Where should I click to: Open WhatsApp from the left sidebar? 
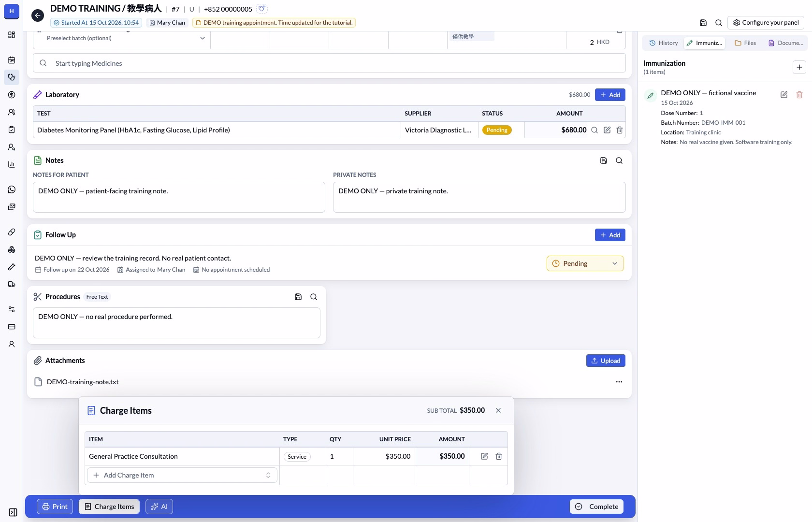12,189
